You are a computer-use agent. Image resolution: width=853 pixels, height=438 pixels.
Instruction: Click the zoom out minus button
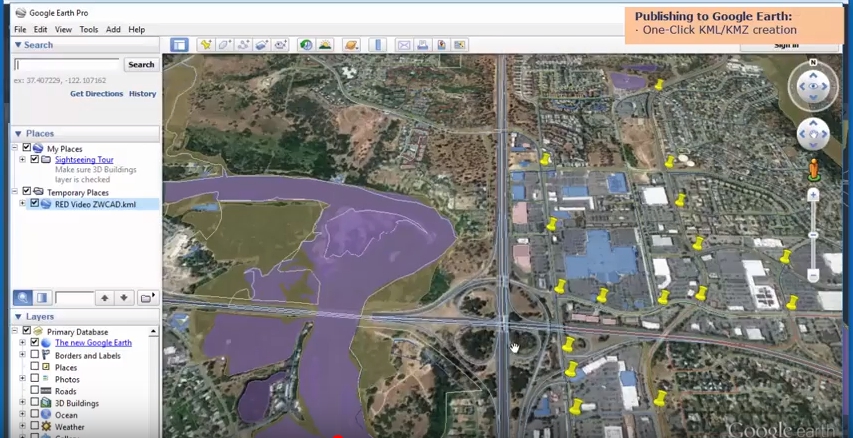click(813, 275)
